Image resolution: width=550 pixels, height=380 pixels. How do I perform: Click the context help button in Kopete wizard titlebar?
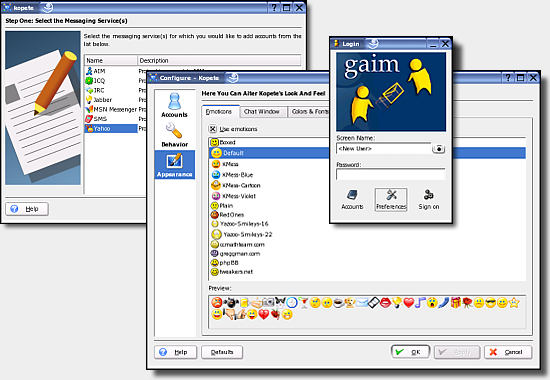point(274,7)
